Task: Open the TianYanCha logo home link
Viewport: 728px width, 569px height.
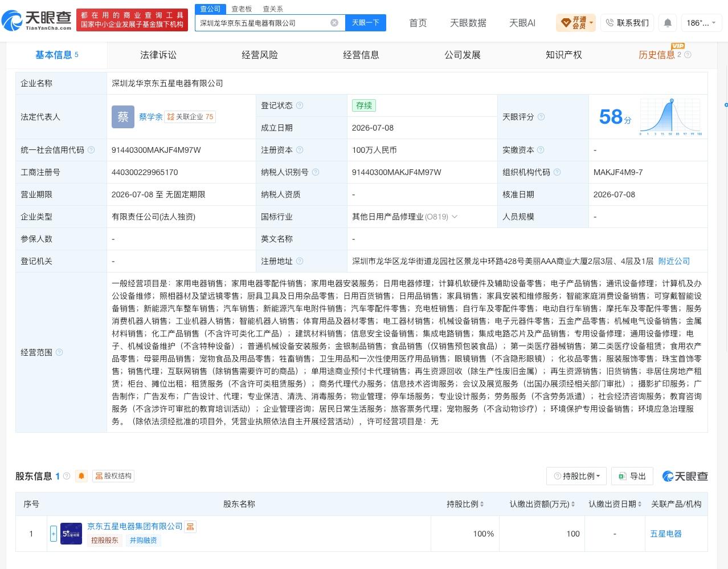Action: click(x=37, y=21)
